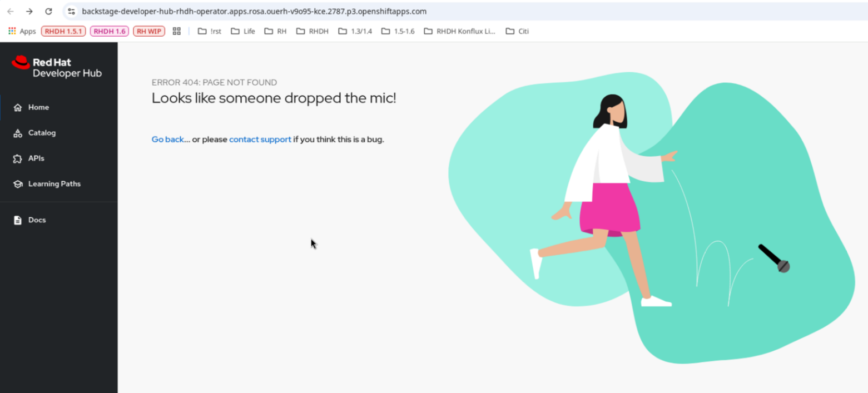Click the contact support link
868x393 pixels.
[260, 140]
